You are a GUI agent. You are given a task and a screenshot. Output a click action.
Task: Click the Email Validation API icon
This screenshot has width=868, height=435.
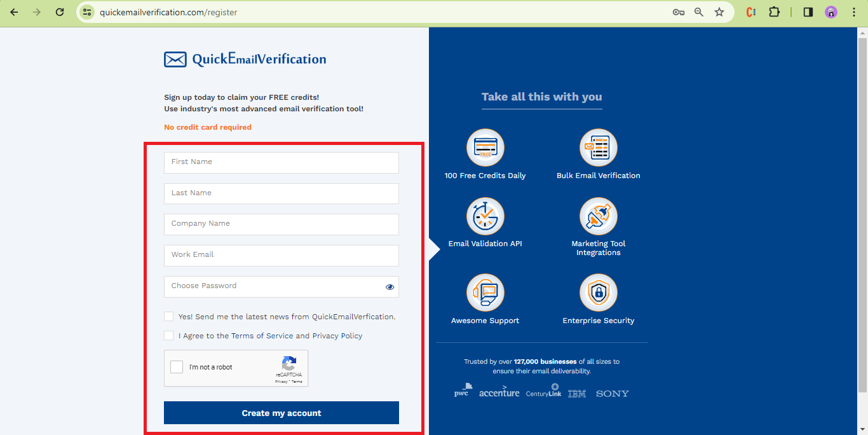pos(485,216)
